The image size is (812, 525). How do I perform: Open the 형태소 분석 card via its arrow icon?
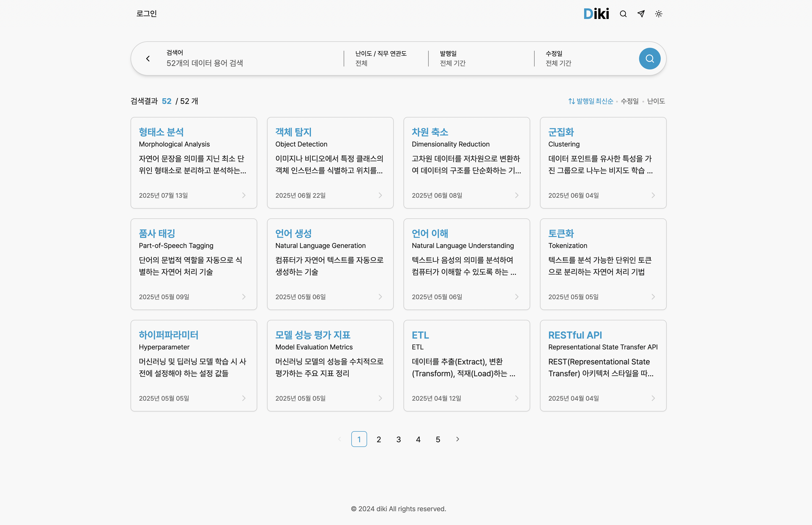243,195
